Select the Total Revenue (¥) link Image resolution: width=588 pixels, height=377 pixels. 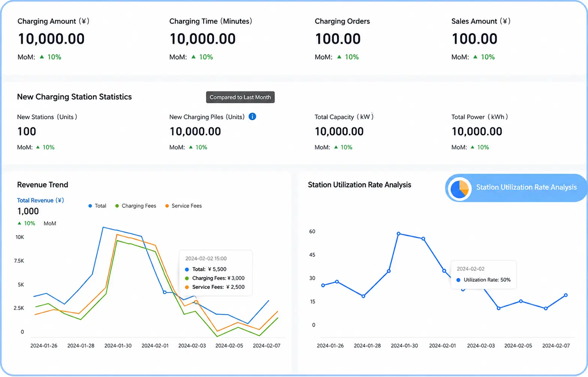[41, 200]
